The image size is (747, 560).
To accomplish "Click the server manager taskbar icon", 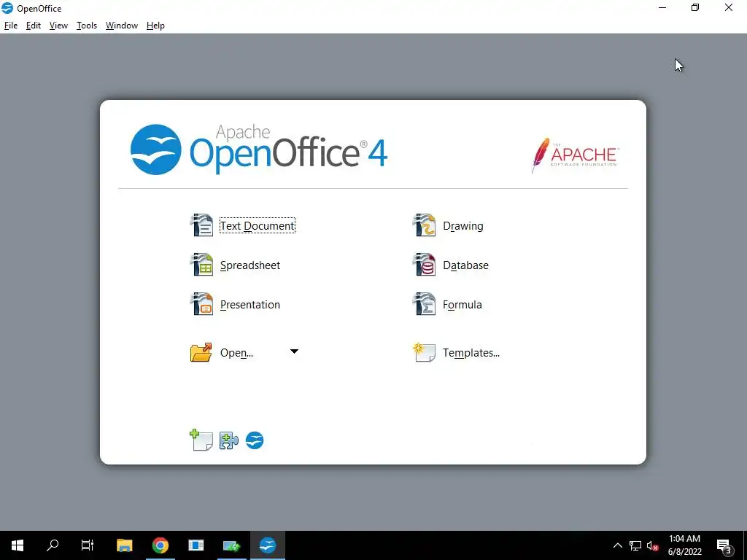I will [x=196, y=545].
